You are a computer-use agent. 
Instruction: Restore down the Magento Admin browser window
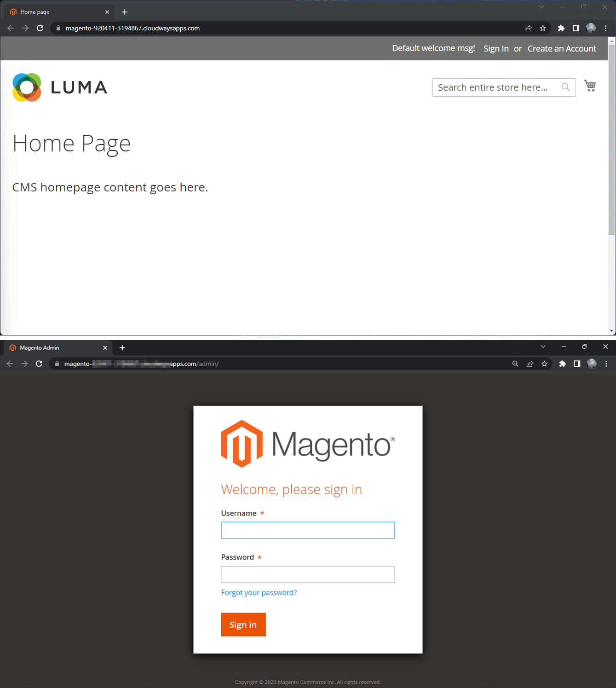(x=584, y=347)
